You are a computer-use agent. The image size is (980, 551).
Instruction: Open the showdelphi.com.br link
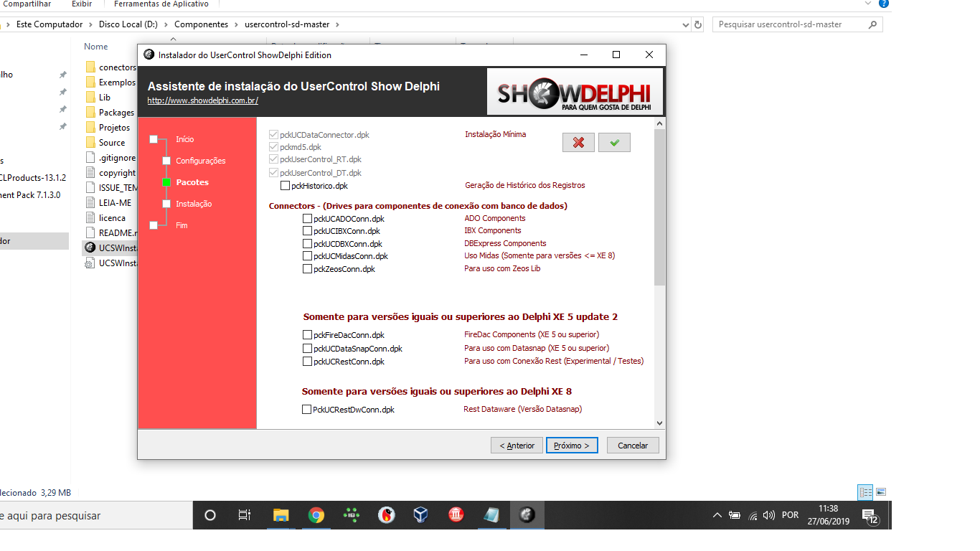(202, 100)
